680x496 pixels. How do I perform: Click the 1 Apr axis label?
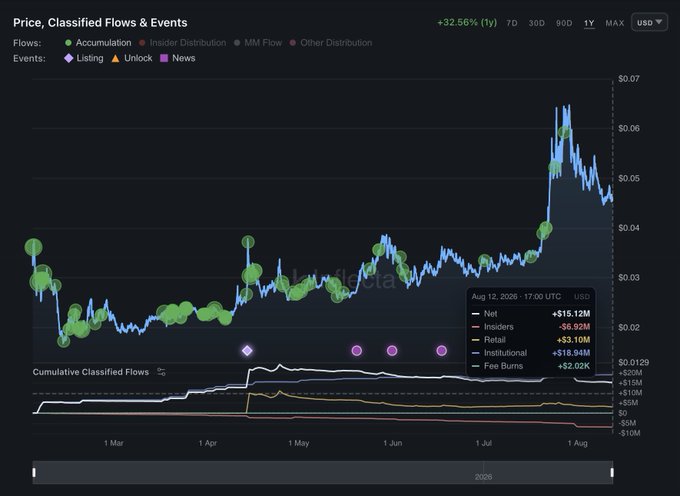point(208,443)
